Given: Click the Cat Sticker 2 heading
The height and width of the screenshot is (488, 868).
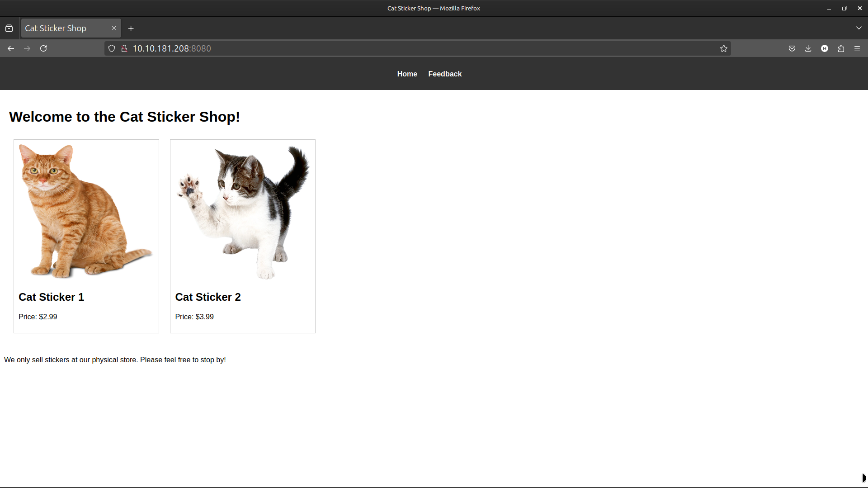Looking at the screenshot, I should [208, 297].
